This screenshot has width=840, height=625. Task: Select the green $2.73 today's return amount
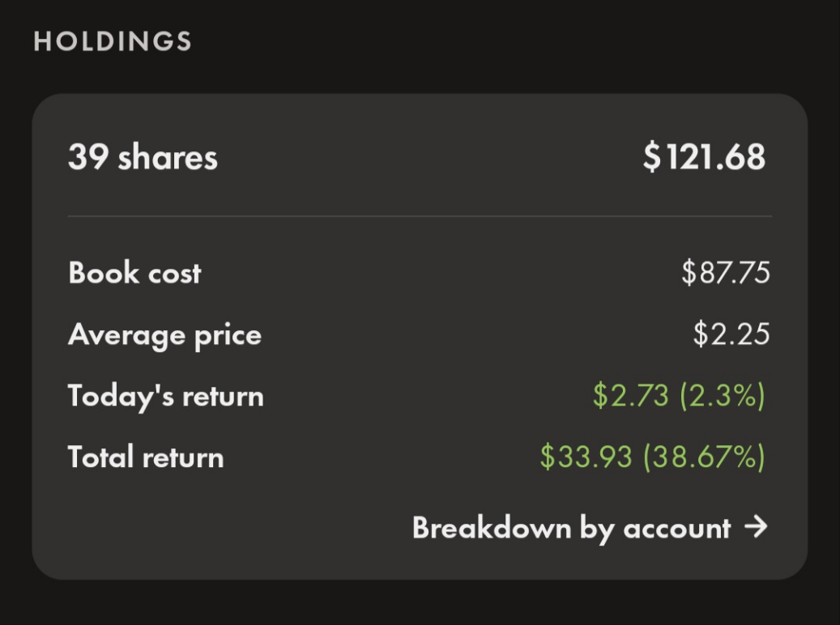click(x=631, y=396)
